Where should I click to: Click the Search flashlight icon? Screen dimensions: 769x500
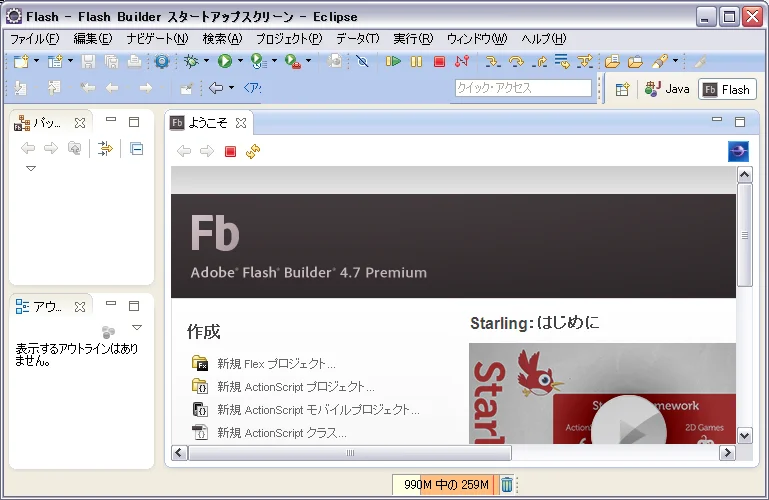660,61
